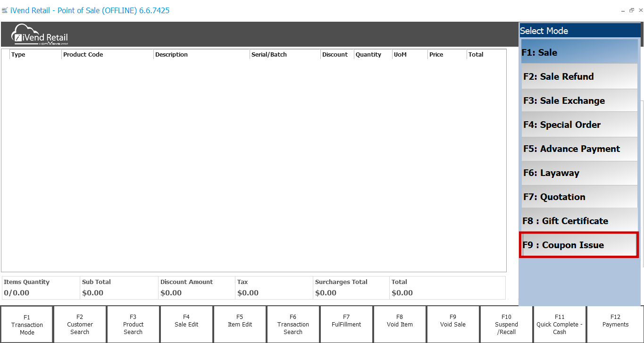Click F11 Quick Complete - Cash
The height and width of the screenshot is (343, 644).
coord(560,325)
